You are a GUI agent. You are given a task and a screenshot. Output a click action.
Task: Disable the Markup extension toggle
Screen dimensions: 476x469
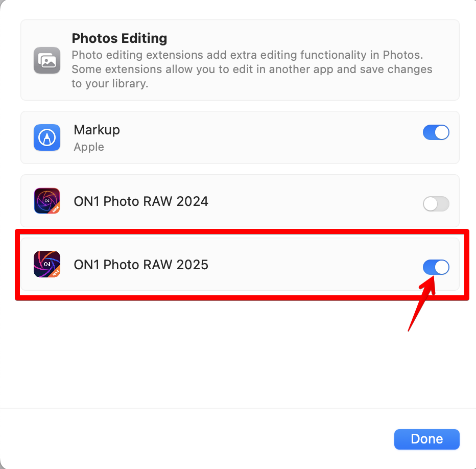[436, 133]
